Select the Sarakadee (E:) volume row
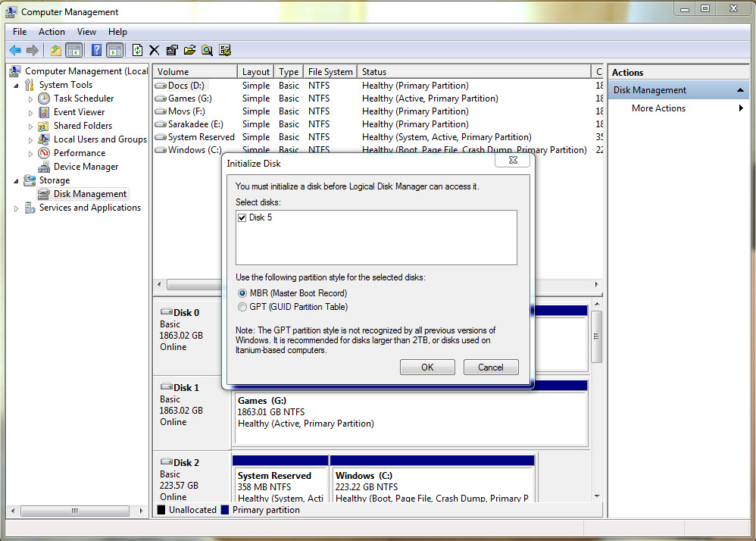This screenshot has height=541, width=756. pyautogui.click(x=378, y=124)
